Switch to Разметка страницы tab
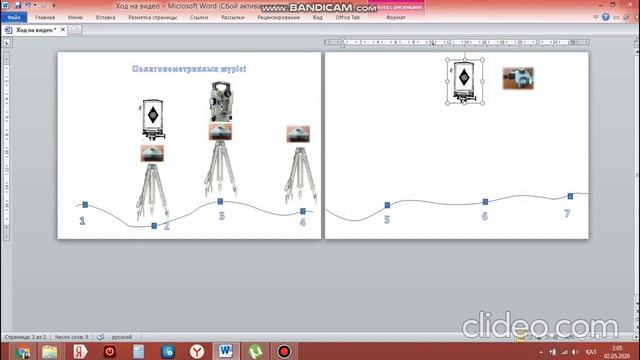Image resolution: width=640 pixels, height=360 pixels. pos(153,18)
